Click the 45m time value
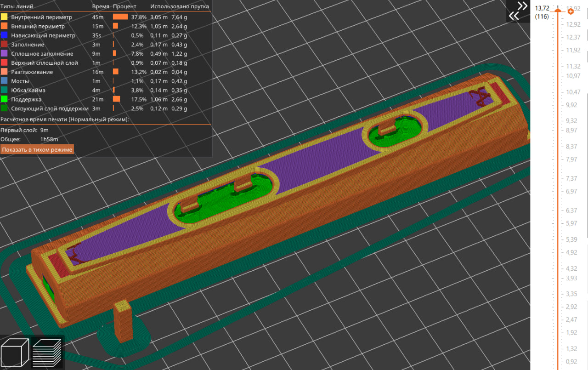Image resolution: width=588 pixels, height=370 pixels. click(x=98, y=17)
